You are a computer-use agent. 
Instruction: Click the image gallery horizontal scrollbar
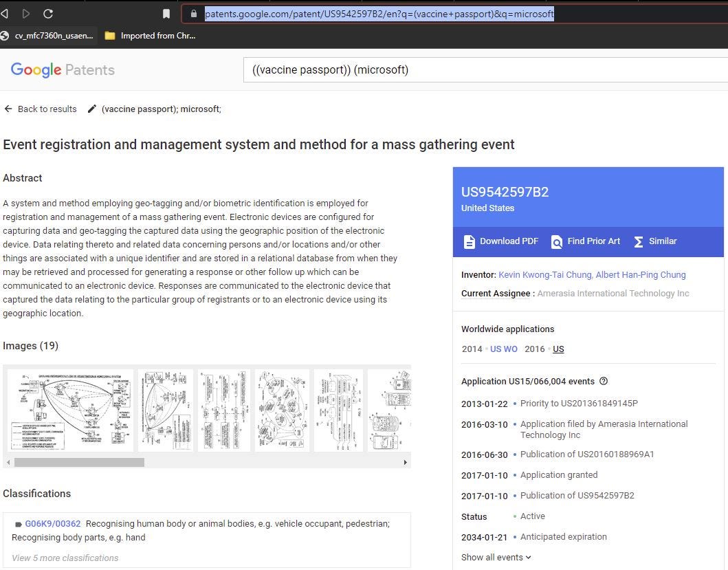[79, 462]
